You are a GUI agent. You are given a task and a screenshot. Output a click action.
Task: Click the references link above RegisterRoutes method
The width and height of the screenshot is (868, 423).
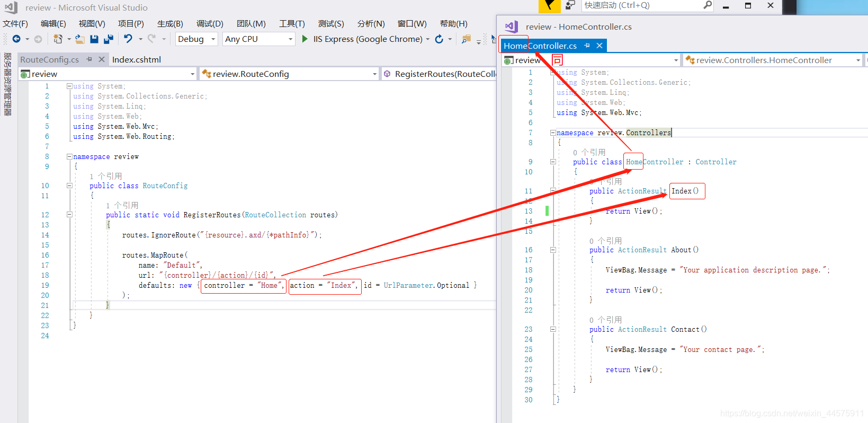tap(122, 205)
